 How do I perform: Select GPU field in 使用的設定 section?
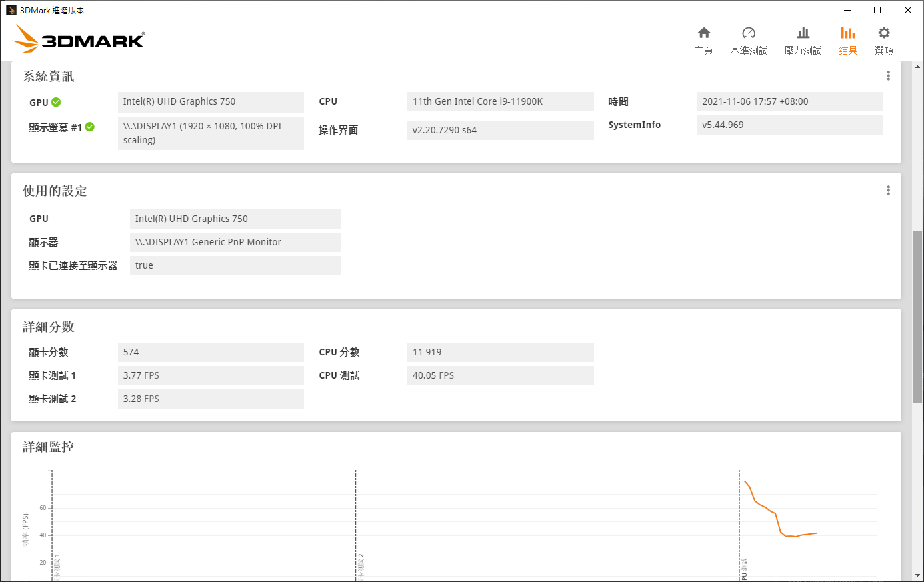click(x=235, y=219)
